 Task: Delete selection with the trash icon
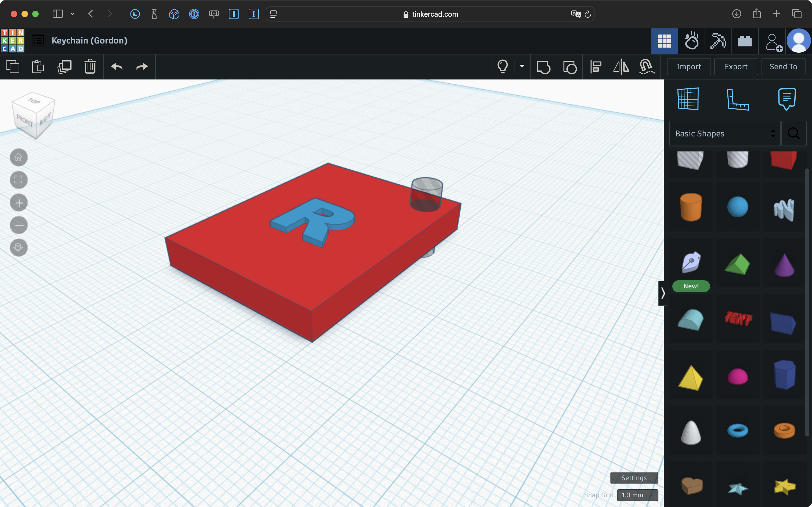tap(90, 67)
